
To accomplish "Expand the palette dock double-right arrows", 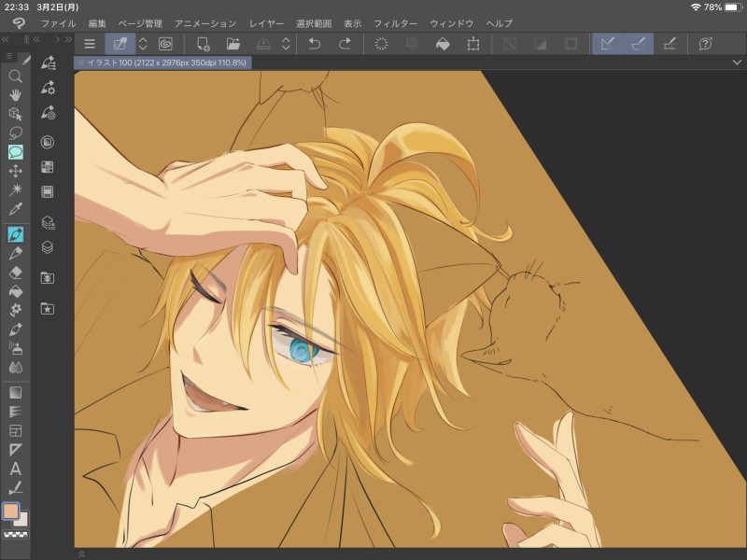I will [67, 39].
